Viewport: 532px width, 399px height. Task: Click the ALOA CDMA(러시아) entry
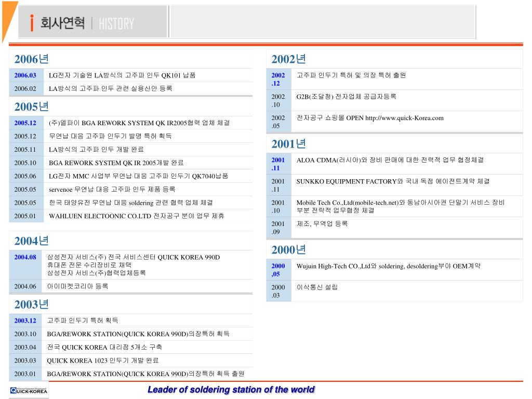(390, 160)
